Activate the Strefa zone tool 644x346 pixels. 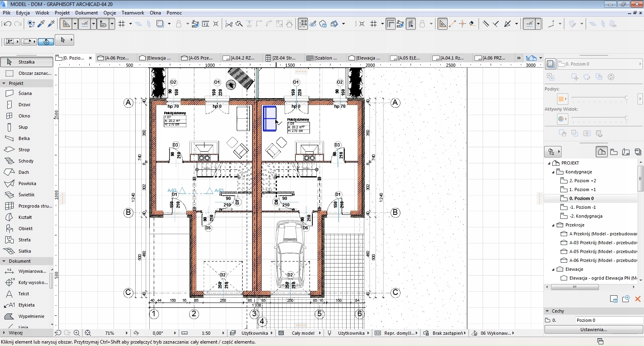tap(24, 240)
